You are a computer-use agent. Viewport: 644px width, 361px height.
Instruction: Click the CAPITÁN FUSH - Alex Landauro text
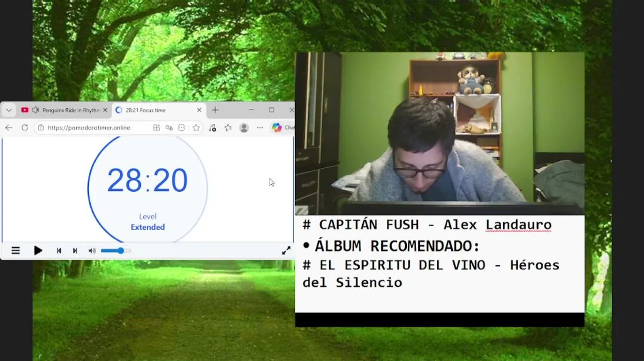pyautogui.click(x=427, y=225)
